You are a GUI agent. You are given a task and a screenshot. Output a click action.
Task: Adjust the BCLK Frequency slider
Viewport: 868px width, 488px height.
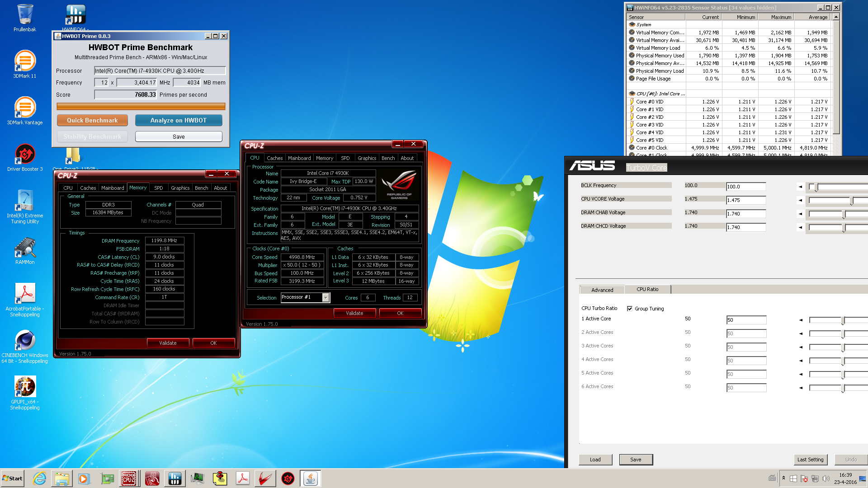(x=816, y=187)
